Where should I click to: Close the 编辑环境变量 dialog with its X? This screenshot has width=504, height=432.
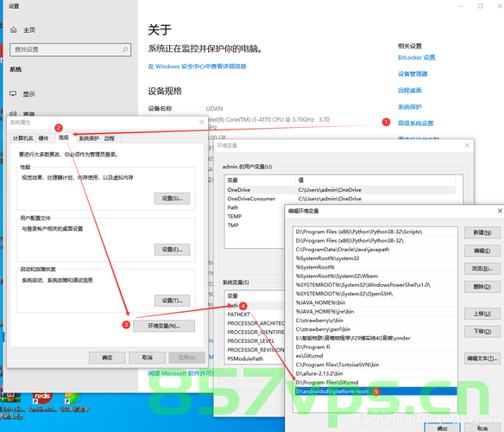(500, 211)
